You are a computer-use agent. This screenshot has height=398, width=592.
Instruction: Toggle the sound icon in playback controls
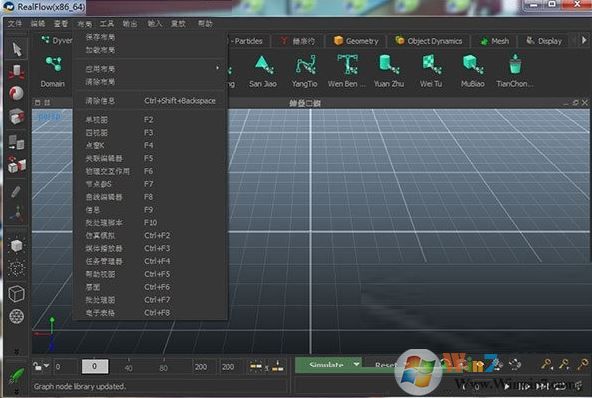coord(578,385)
